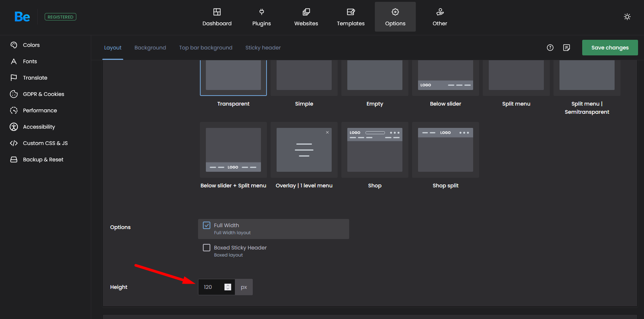Click the Be logo
Viewport: 644px width, 319px height.
[x=22, y=17]
